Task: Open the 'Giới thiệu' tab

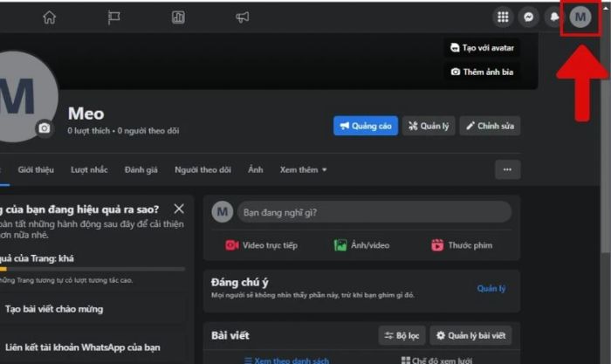Action: [x=36, y=170]
